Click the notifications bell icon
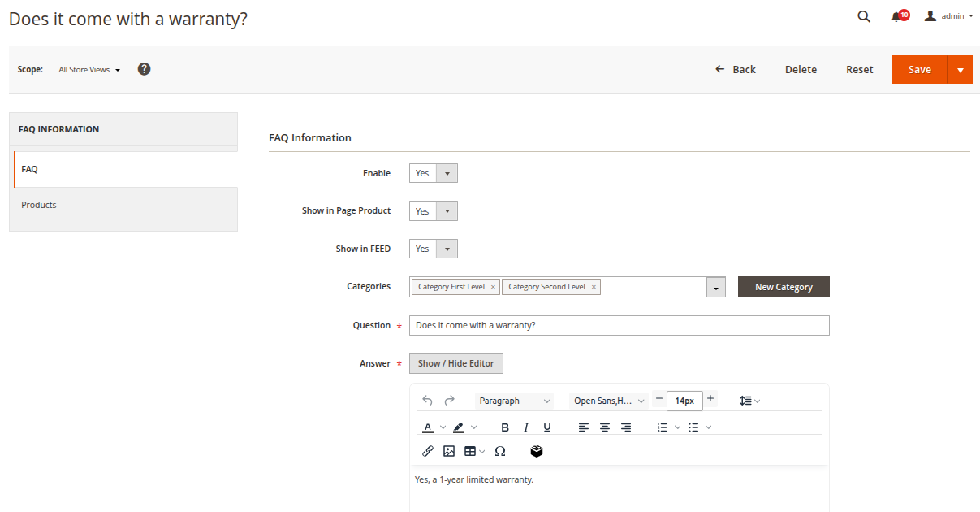 tap(896, 16)
